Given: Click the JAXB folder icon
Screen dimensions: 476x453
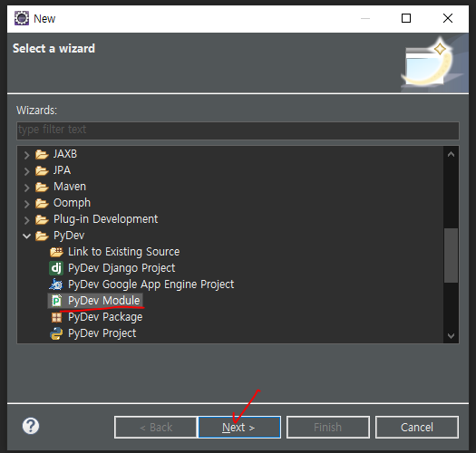Looking at the screenshot, I should [x=42, y=154].
